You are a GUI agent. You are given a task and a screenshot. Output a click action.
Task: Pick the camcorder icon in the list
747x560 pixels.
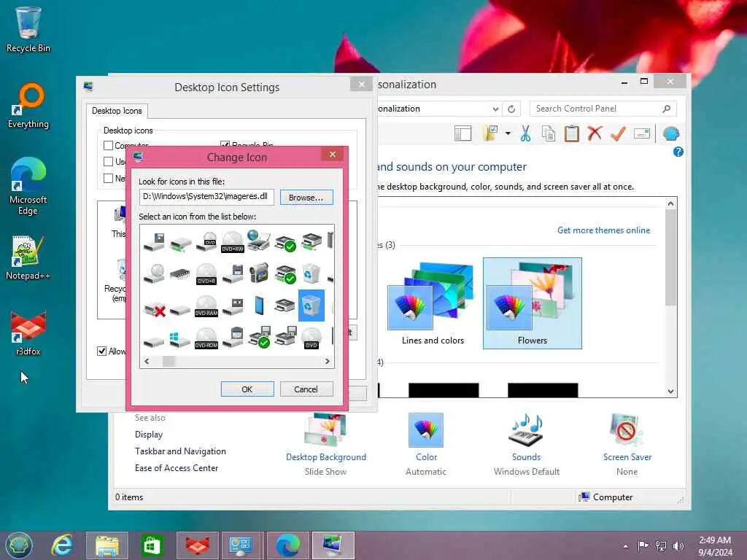259,274
